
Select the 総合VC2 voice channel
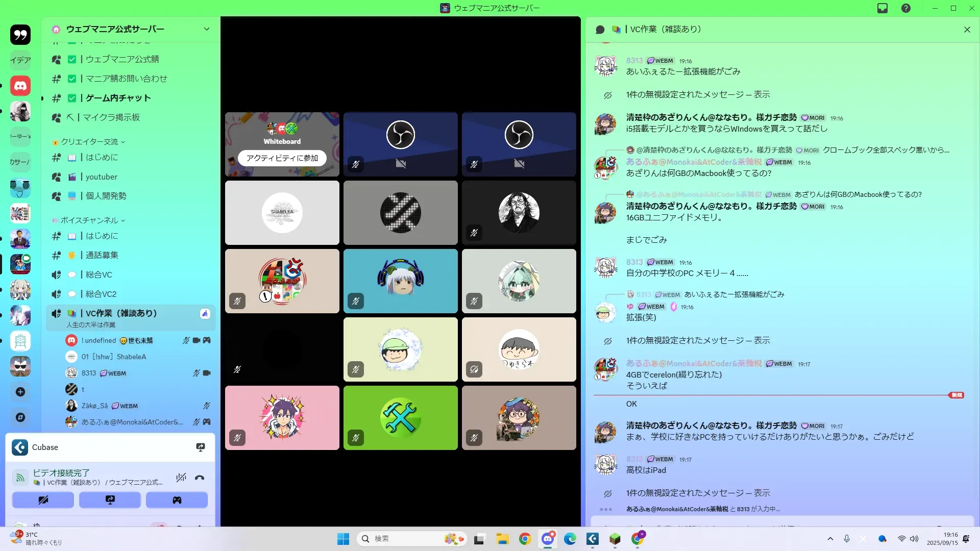(x=101, y=294)
